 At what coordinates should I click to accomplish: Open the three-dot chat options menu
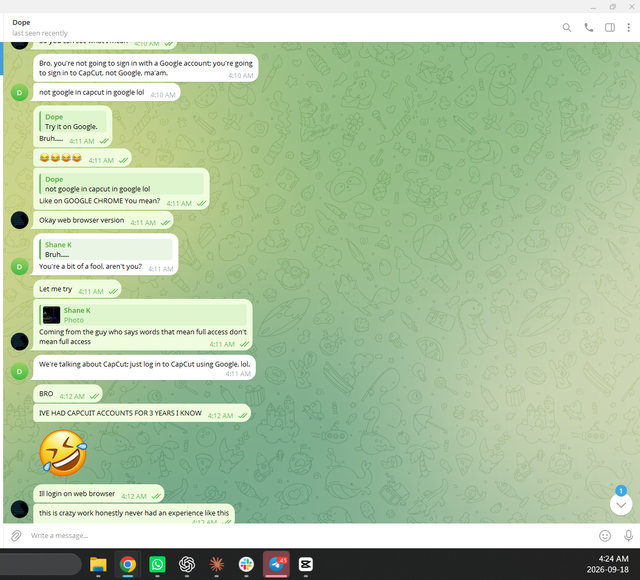point(628,27)
